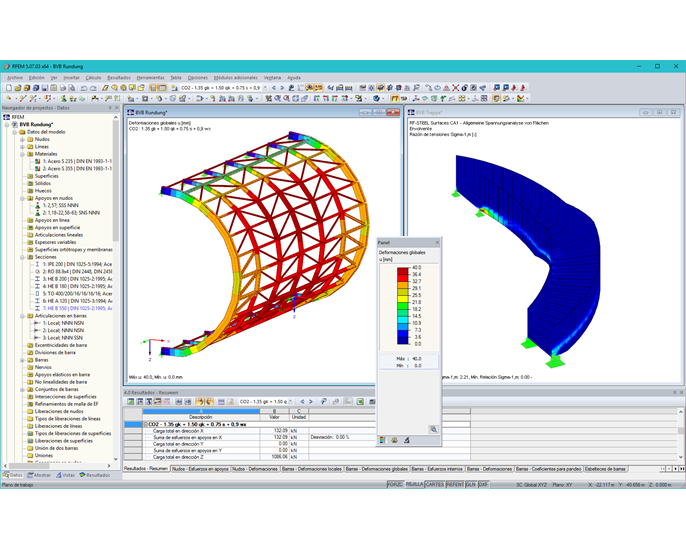
Task: Toggle GLN guidelines status button
Action: tap(471, 485)
